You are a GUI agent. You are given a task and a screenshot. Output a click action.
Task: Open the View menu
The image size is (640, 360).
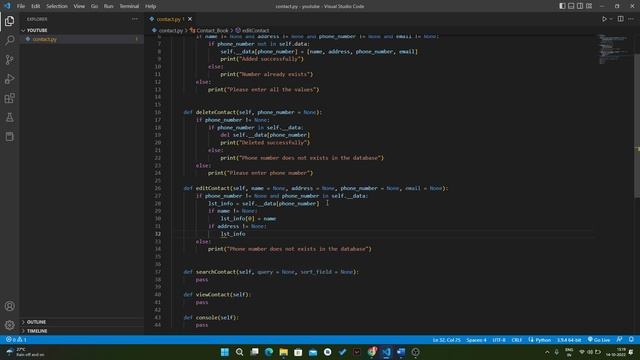[x=79, y=6]
